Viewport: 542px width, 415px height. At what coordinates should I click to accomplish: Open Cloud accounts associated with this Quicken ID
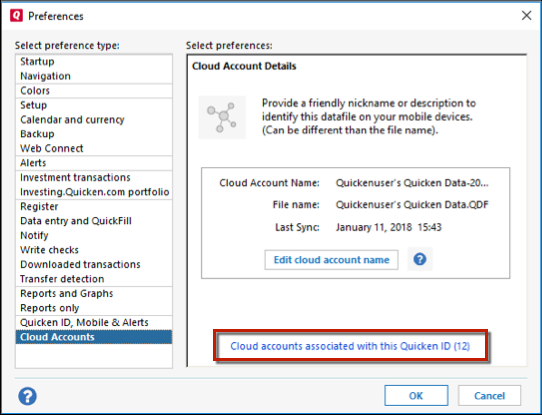click(x=350, y=346)
